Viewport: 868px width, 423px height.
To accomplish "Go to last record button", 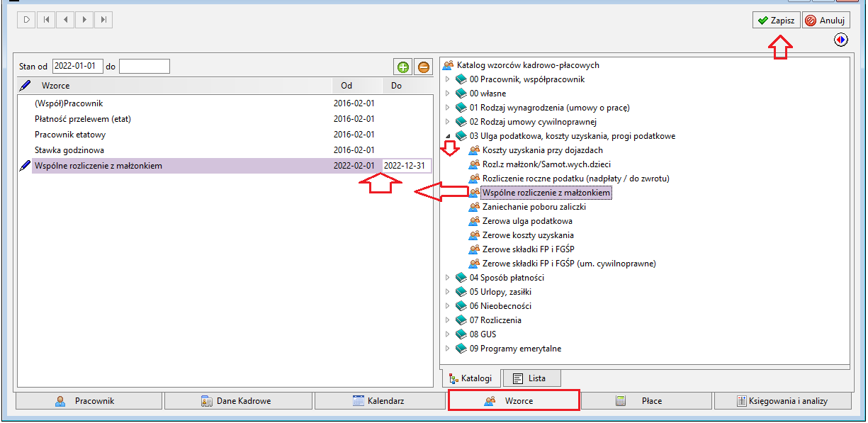I will [x=103, y=20].
